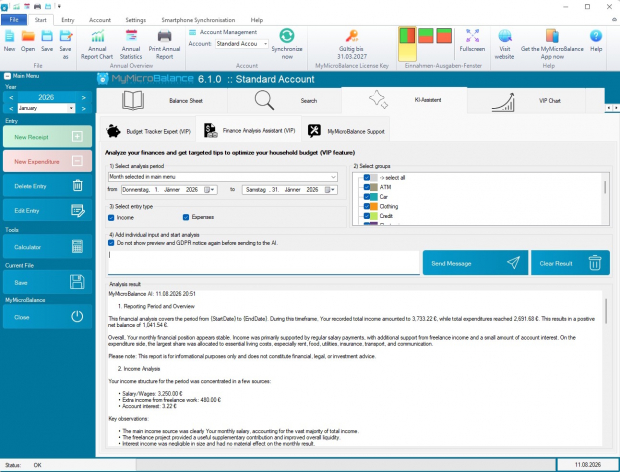Open Smartphone Synchronisation tab
Screen dimensions: 620x472
198,20
